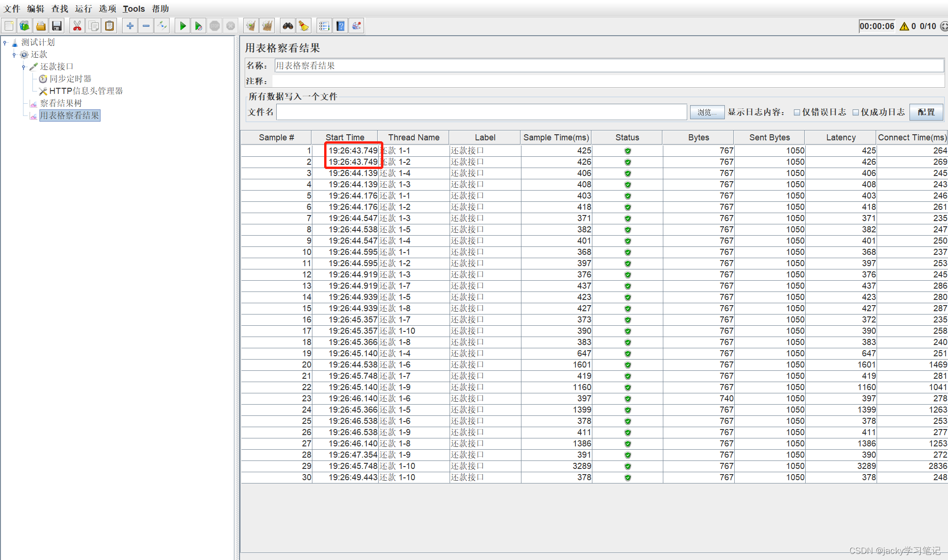Click the last toolbar icon with red dot
The width and height of the screenshot is (948, 560).
[x=357, y=26]
